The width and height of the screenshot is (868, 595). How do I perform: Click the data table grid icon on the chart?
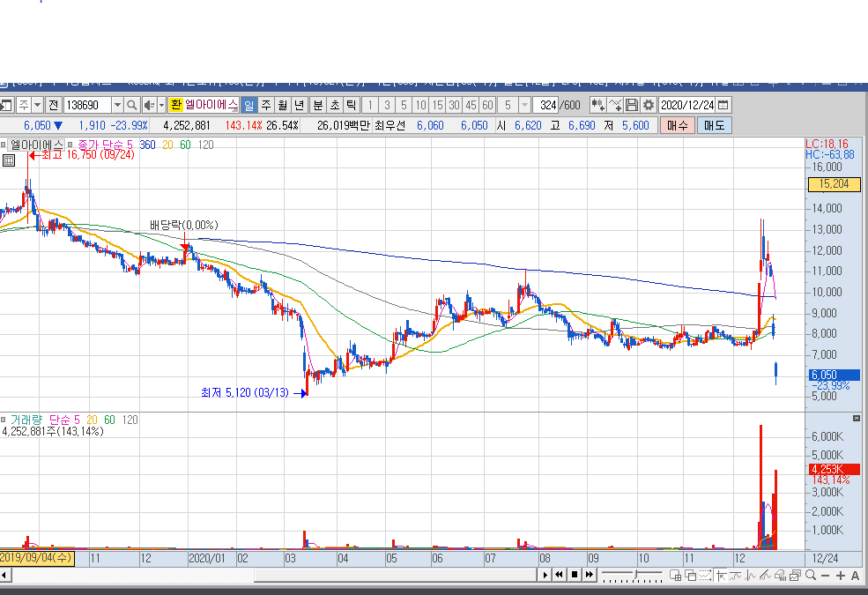click(x=8, y=160)
